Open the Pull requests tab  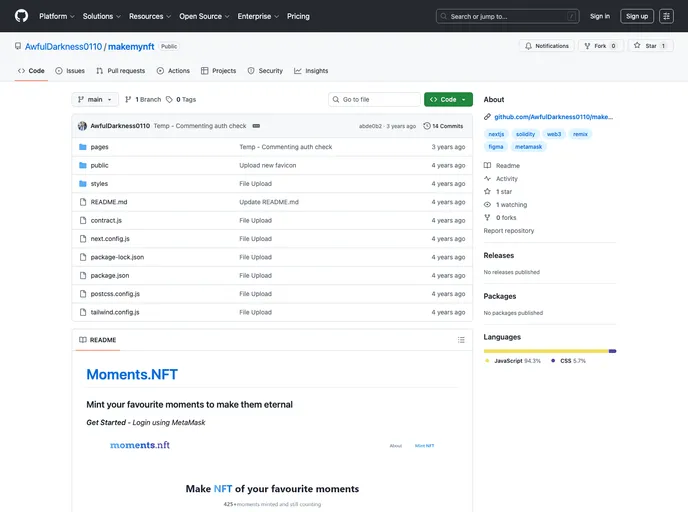(121, 71)
